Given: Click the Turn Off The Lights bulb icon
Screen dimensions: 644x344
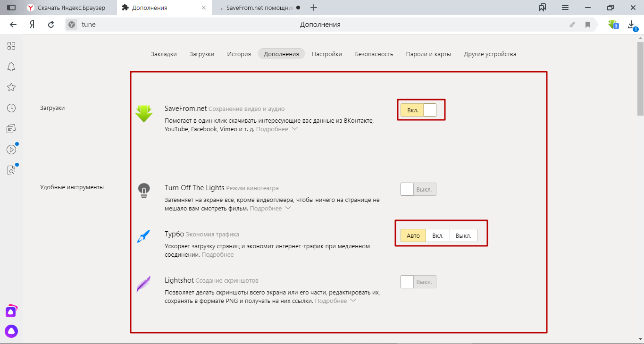Looking at the screenshot, I should [x=143, y=190].
